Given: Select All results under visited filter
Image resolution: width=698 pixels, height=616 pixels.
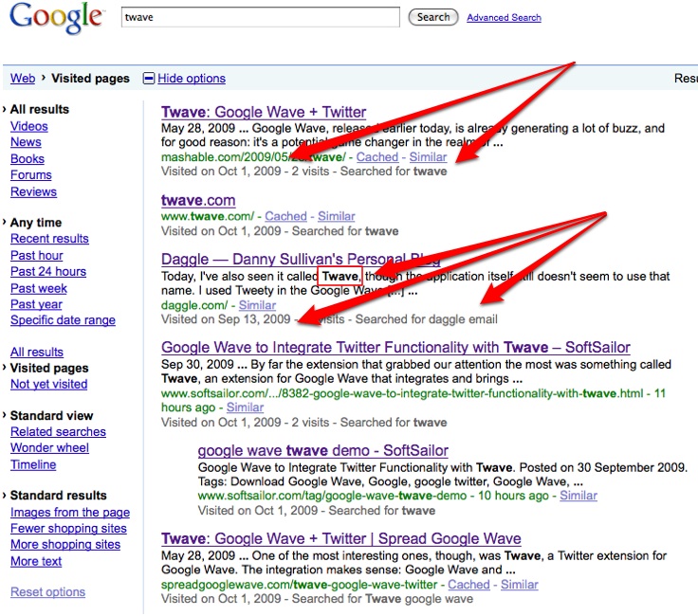Looking at the screenshot, I should pos(37,353).
